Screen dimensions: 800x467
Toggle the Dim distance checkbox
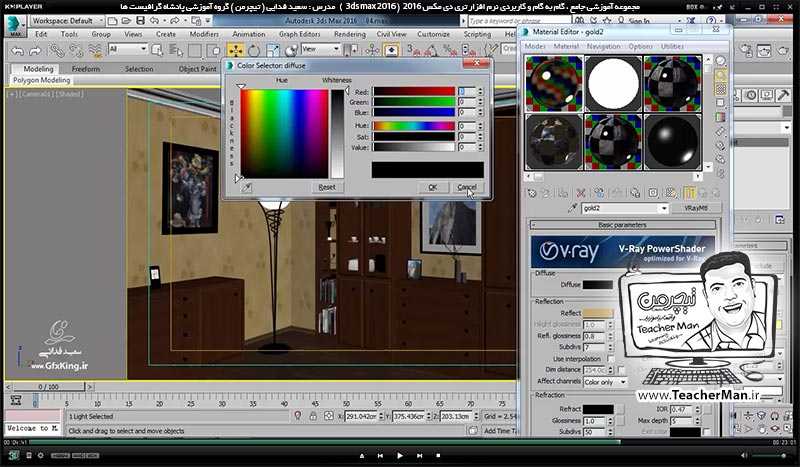pos(621,370)
